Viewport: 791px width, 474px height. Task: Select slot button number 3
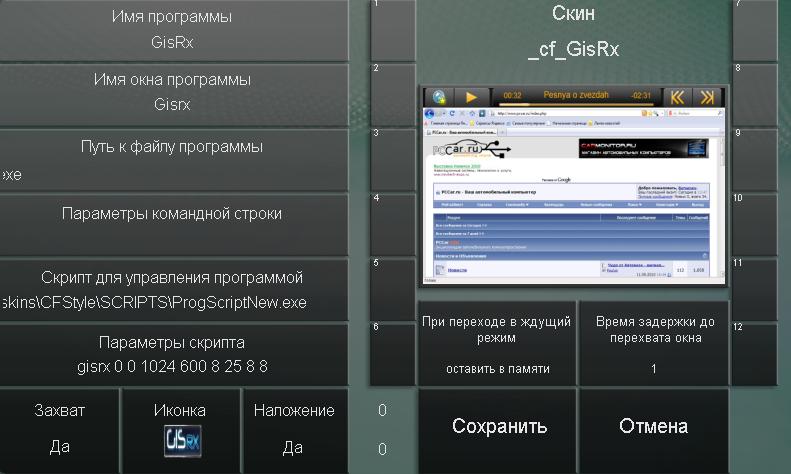point(393,159)
